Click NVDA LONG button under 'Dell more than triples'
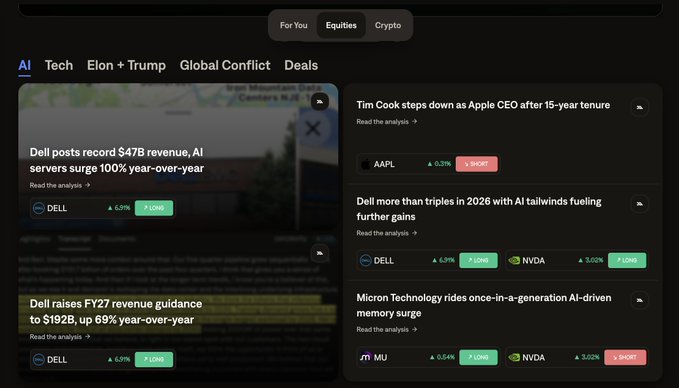The image size is (679, 388). point(627,261)
